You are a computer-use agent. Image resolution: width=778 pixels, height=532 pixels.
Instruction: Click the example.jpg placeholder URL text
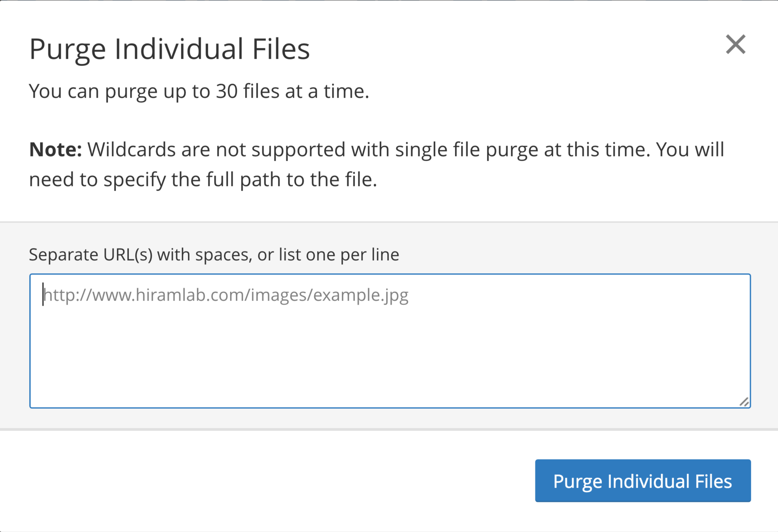click(x=226, y=295)
